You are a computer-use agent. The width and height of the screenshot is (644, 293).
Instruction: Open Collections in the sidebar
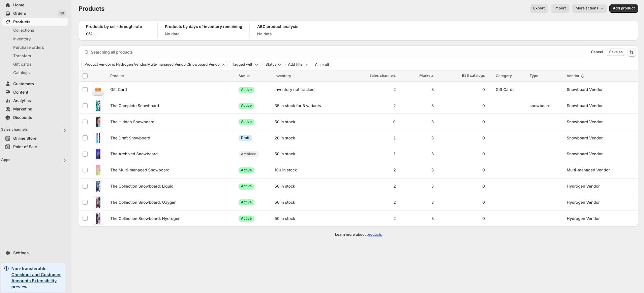(24, 30)
